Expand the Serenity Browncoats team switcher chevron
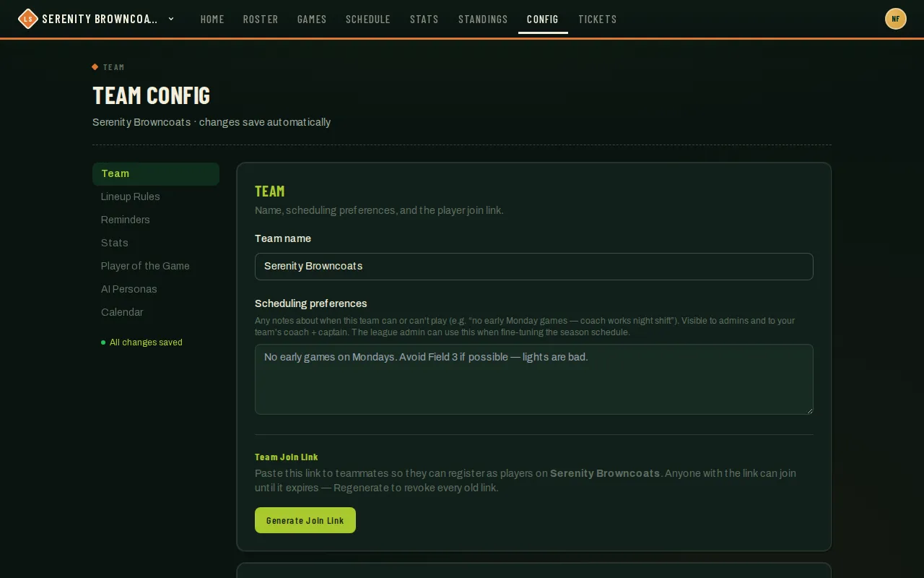This screenshot has width=924, height=578. pyautogui.click(x=171, y=19)
